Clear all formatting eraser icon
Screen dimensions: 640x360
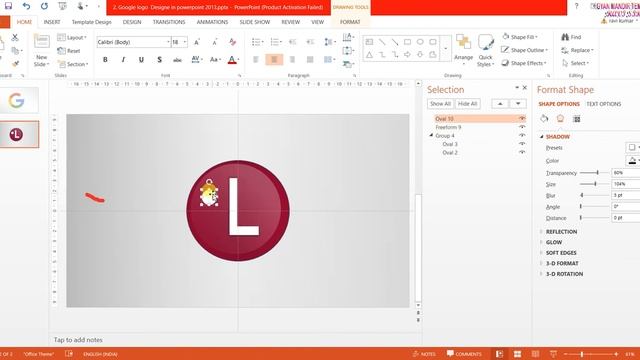(233, 42)
